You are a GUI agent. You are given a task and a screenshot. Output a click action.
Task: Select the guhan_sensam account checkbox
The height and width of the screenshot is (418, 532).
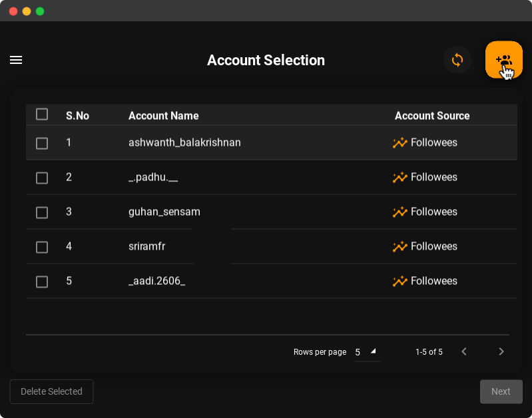(x=42, y=212)
